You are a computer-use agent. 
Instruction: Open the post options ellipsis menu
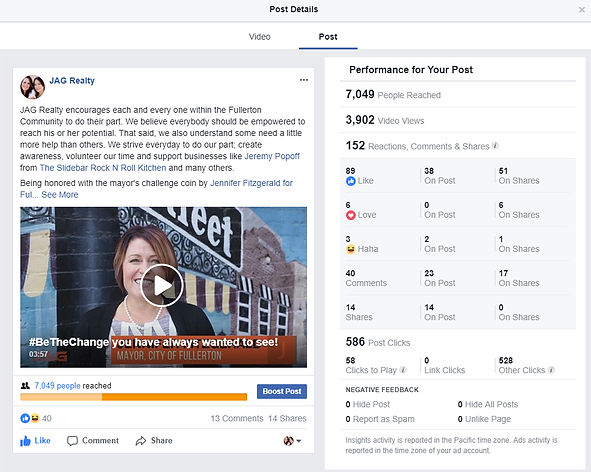pyautogui.click(x=304, y=80)
